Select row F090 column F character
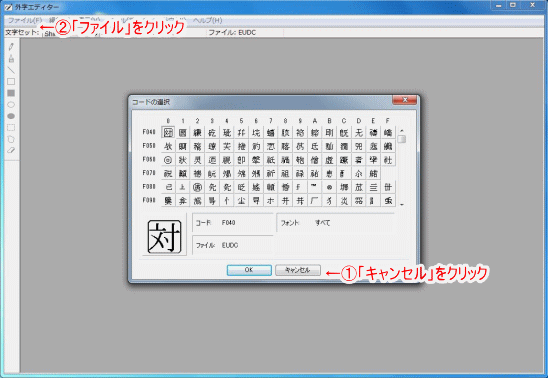This screenshot has height=378, width=548. click(388, 201)
